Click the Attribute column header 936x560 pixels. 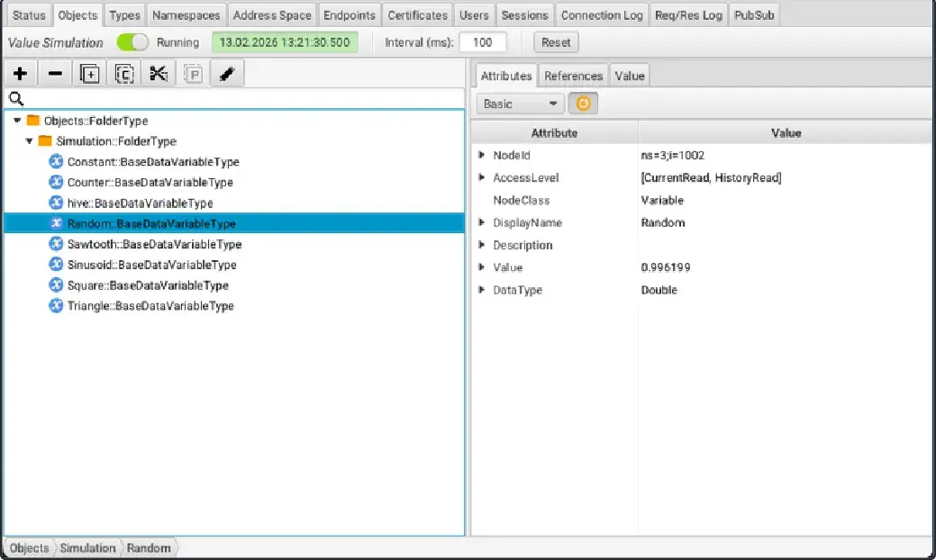point(555,133)
